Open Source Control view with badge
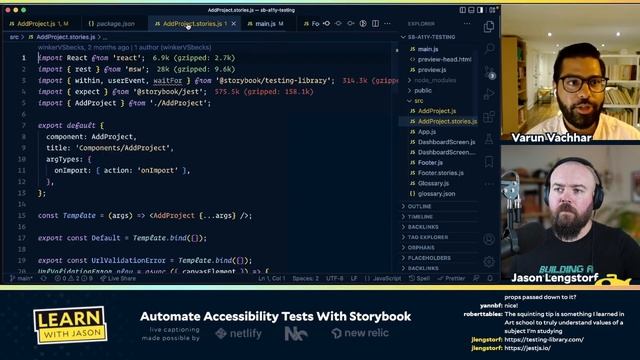Screen dimensions: 640x360 (489, 72)
